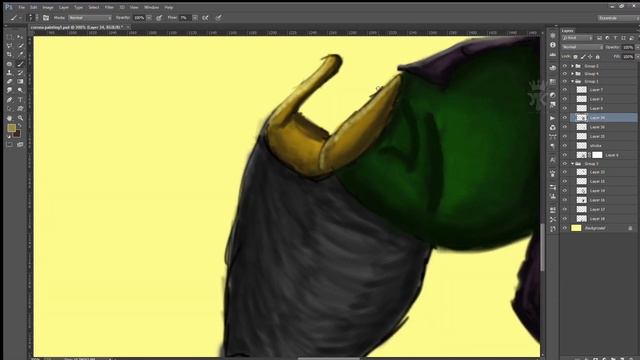
Task: Select the Brush tool in the toolbox
Action: [x=20, y=64]
